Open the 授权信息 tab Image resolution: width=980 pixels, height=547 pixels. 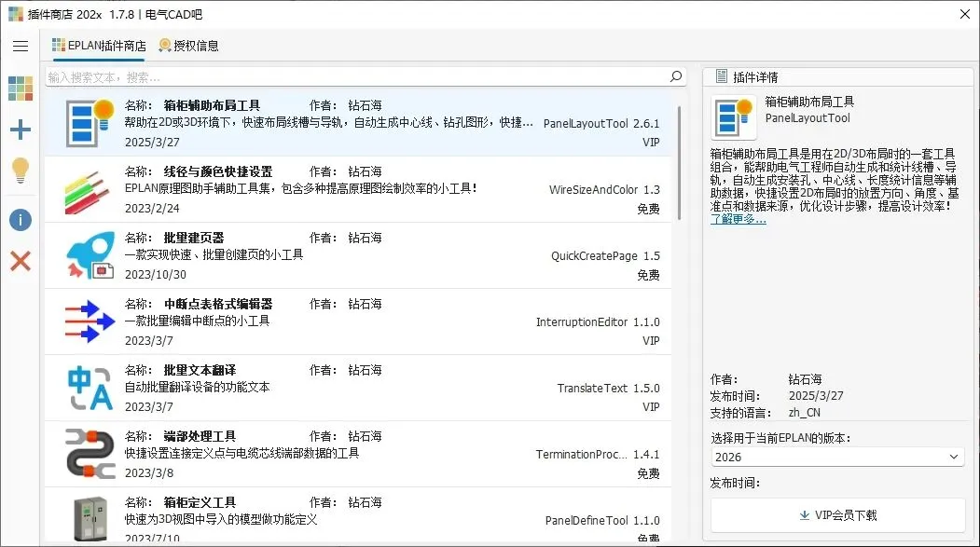click(188, 46)
